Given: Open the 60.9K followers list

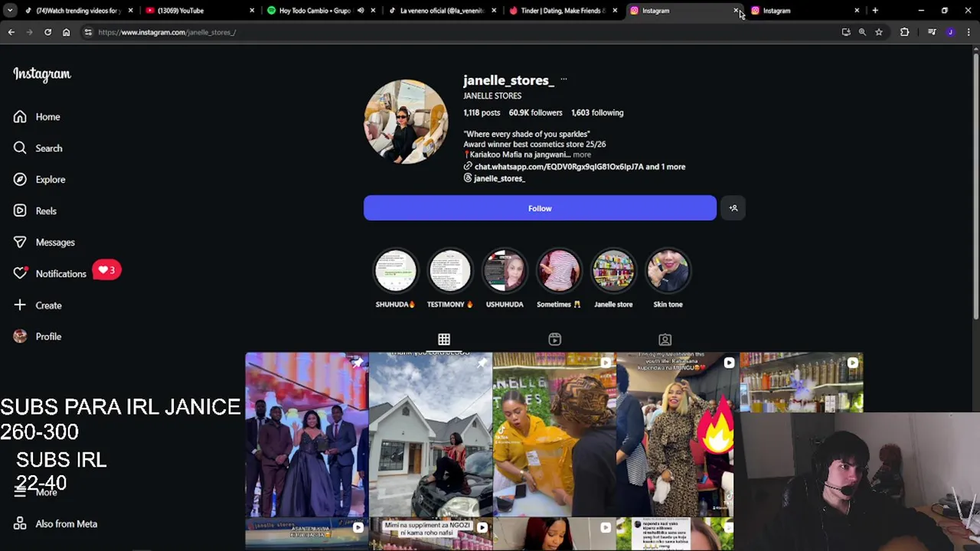Looking at the screenshot, I should coord(535,112).
